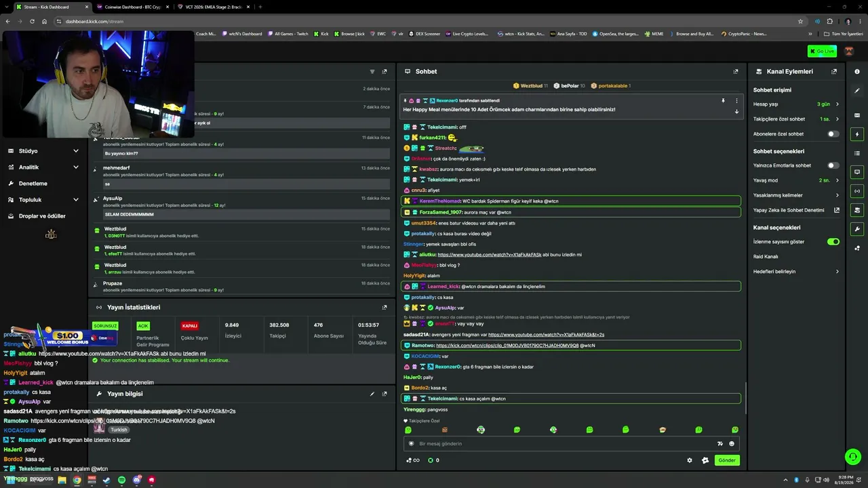Open Hedefleri belirleyin setting
Image resolution: width=868 pixels, height=488 pixels.
tap(796, 272)
